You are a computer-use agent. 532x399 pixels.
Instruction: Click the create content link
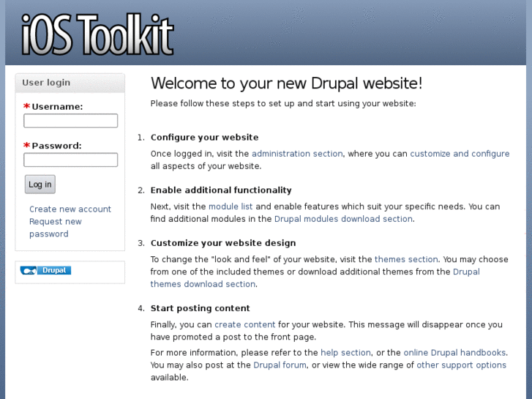coord(245,324)
